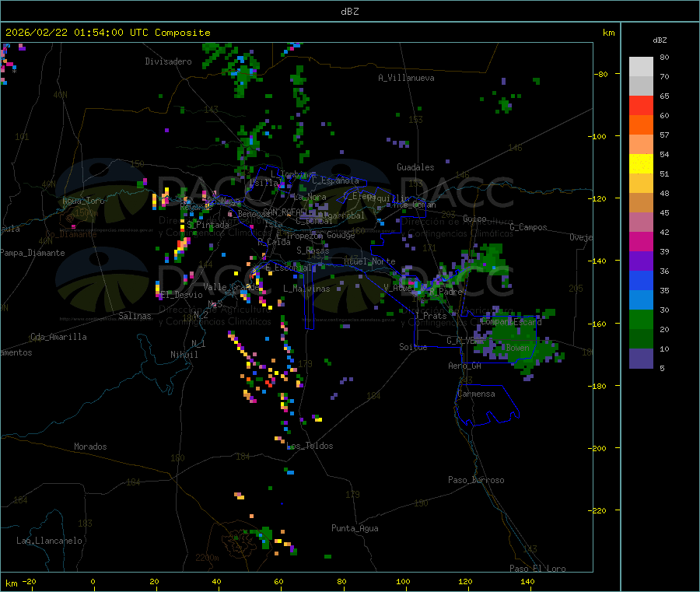This screenshot has width=700, height=592.
Task: Click the Paso_El_Loro map label
Action: coord(537,569)
